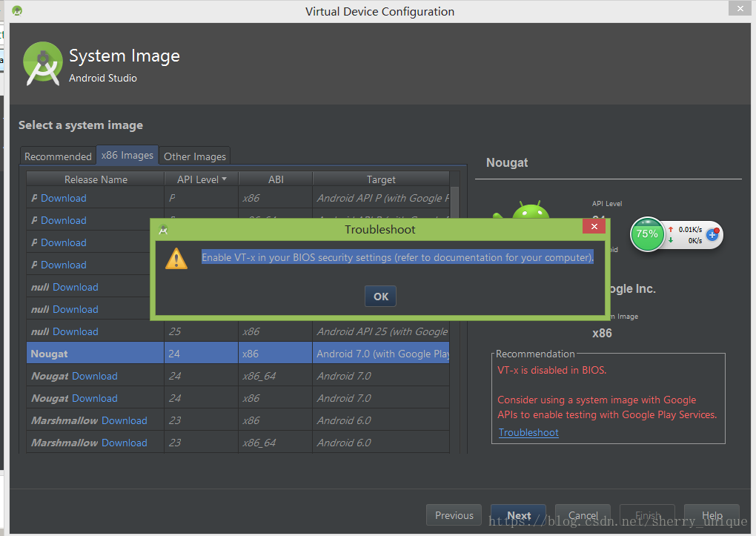
Task: Close the Virtual Device Configuration window
Action: click(x=740, y=8)
